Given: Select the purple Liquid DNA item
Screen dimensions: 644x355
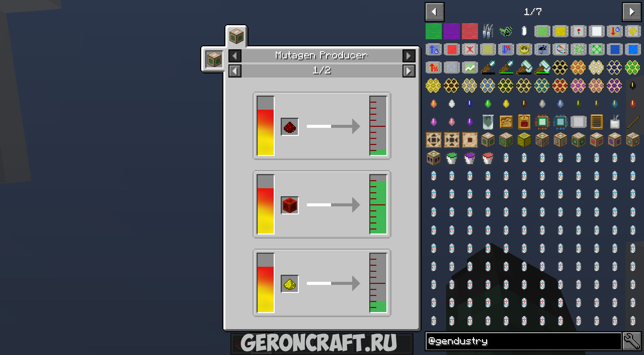Looking at the screenshot, I should coord(451,31).
